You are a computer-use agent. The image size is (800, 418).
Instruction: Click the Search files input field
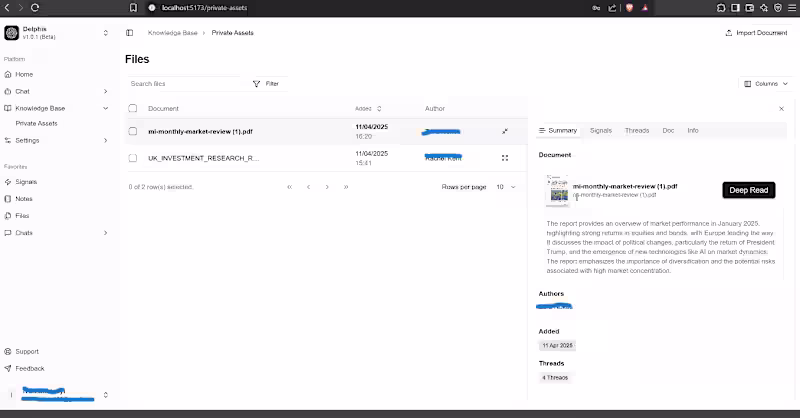click(185, 84)
